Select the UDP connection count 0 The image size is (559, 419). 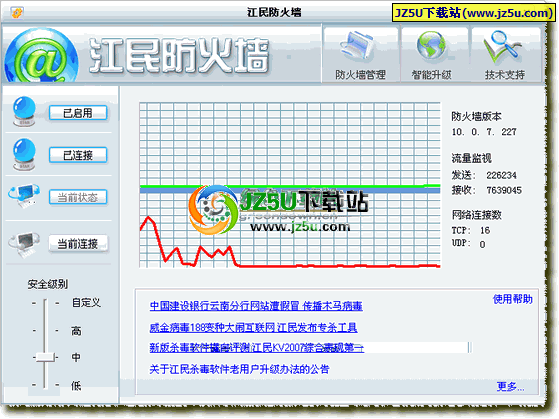pos(482,244)
